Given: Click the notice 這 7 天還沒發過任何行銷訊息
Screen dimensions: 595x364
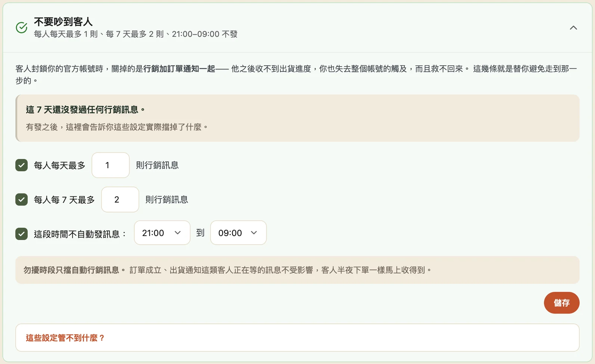Looking at the screenshot, I should 85,110.
